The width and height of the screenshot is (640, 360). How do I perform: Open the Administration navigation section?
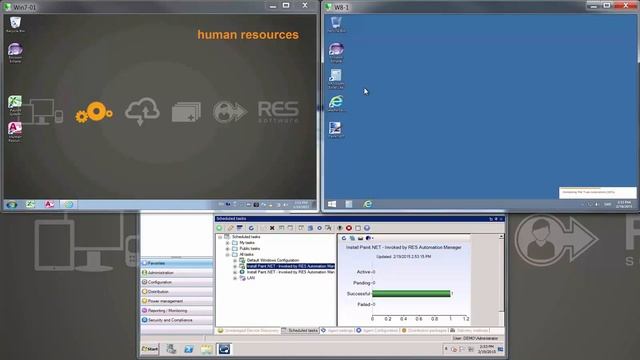(177, 273)
